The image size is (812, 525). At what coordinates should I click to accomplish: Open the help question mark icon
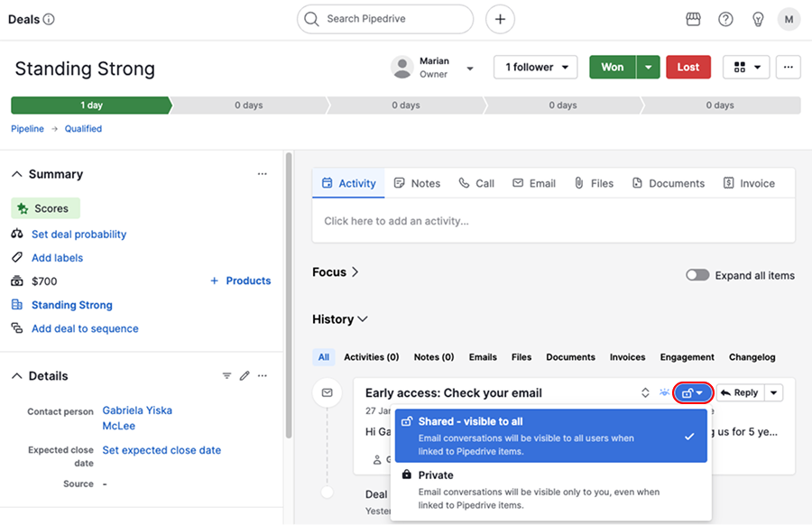coord(725,19)
